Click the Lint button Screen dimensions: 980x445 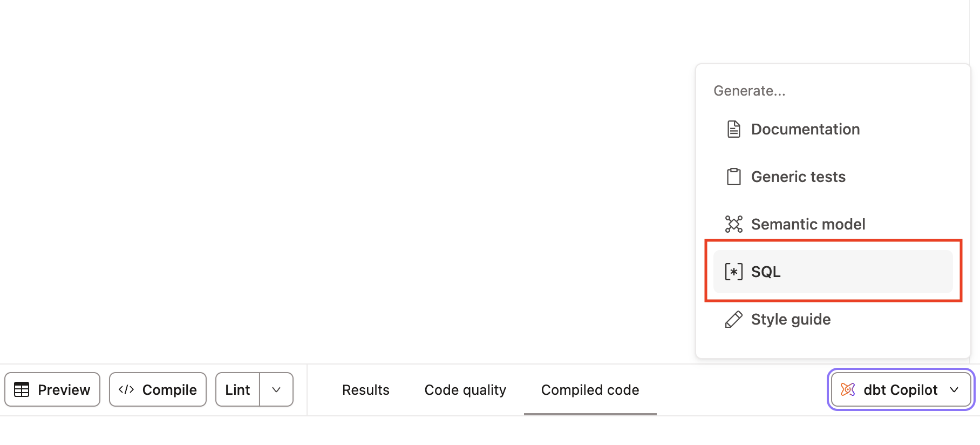click(x=237, y=389)
